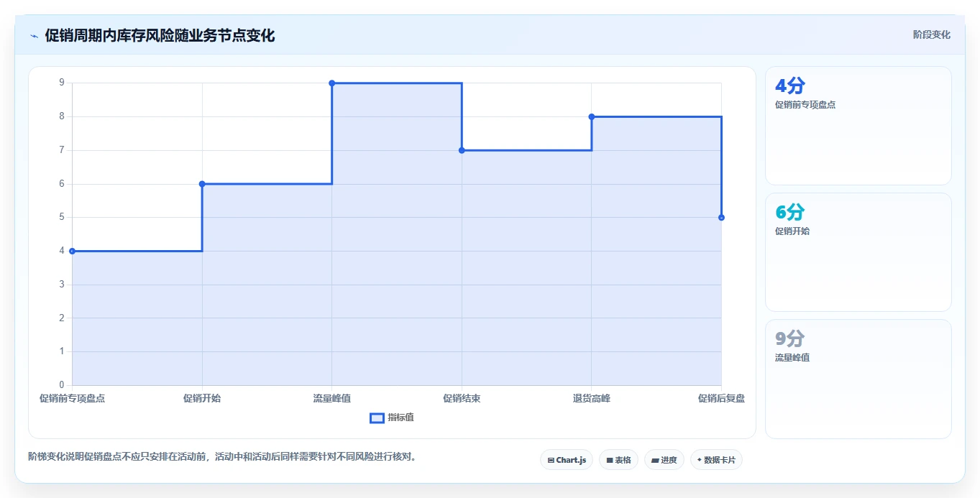Click the 进度 tag chip

664,460
